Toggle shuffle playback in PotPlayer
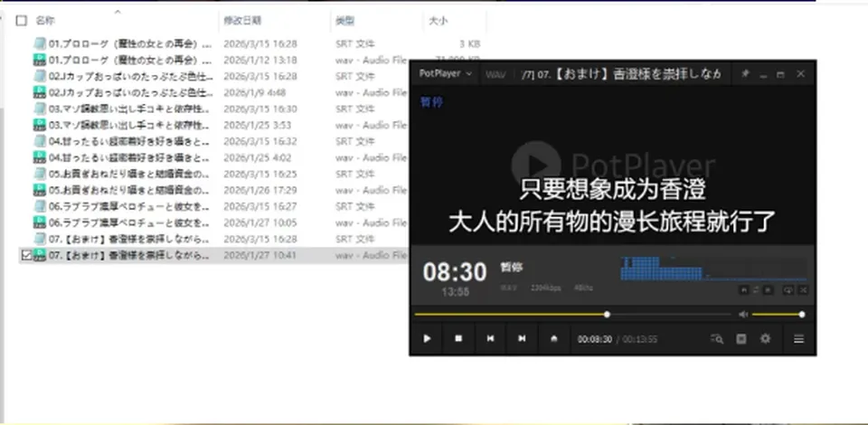868x425 pixels. [x=803, y=290]
